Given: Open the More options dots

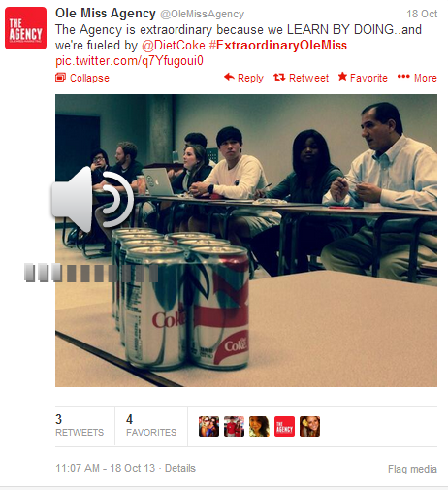Looking at the screenshot, I should point(403,77).
